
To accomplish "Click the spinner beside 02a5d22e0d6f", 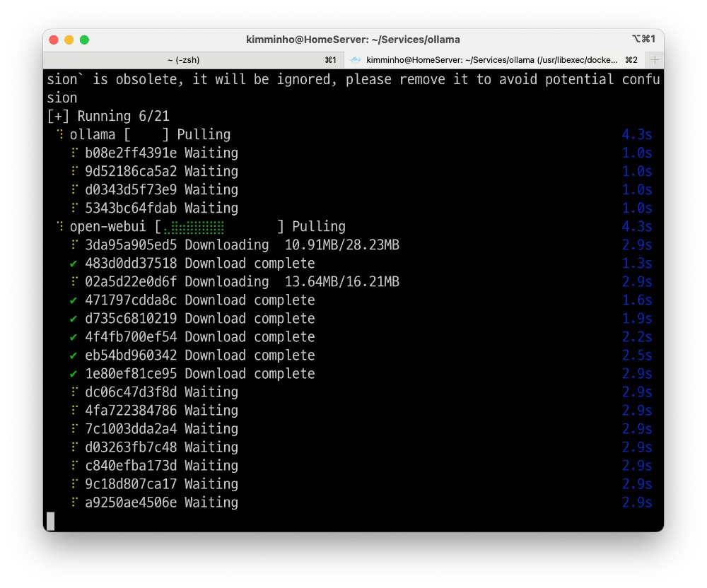I will tap(74, 281).
